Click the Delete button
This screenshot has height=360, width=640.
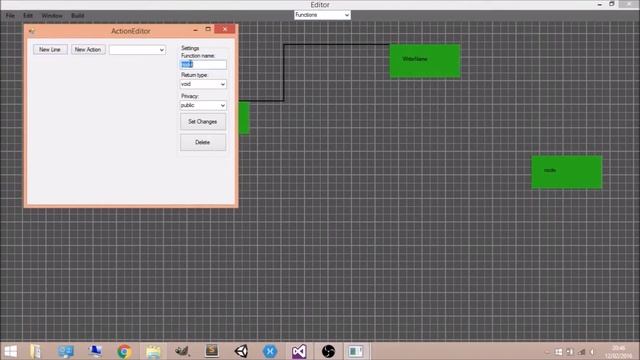coord(203,142)
